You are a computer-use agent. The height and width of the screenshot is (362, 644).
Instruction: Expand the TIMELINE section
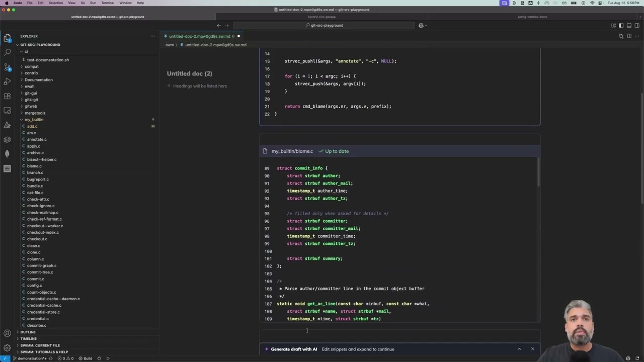(28, 338)
